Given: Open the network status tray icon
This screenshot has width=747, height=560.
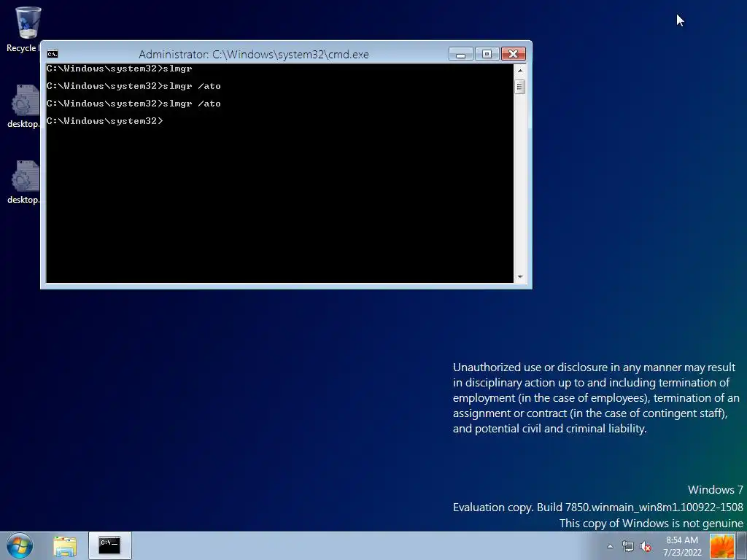Looking at the screenshot, I should (628, 546).
